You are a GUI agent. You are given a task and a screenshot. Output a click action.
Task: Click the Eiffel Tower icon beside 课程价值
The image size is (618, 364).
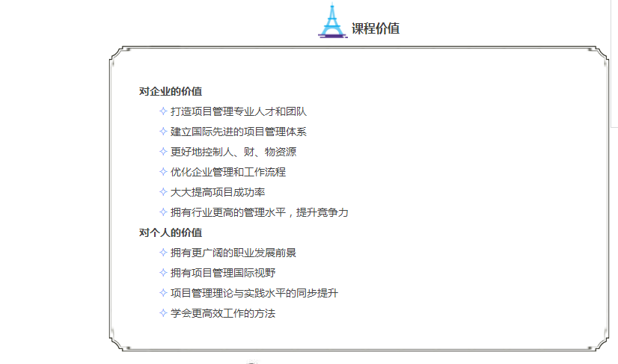pyautogui.click(x=331, y=20)
